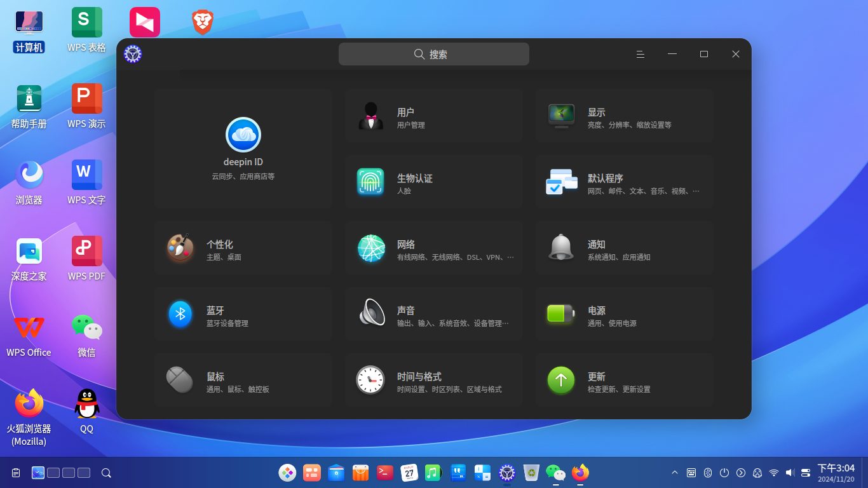Minimize the Control Center window
868x488 pixels.
pyautogui.click(x=672, y=54)
